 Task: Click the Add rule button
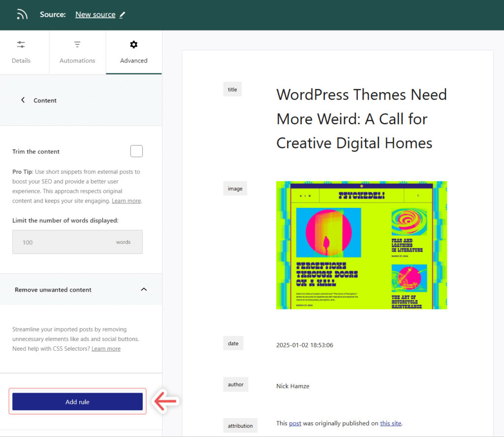pyautogui.click(x=77, y=402)
